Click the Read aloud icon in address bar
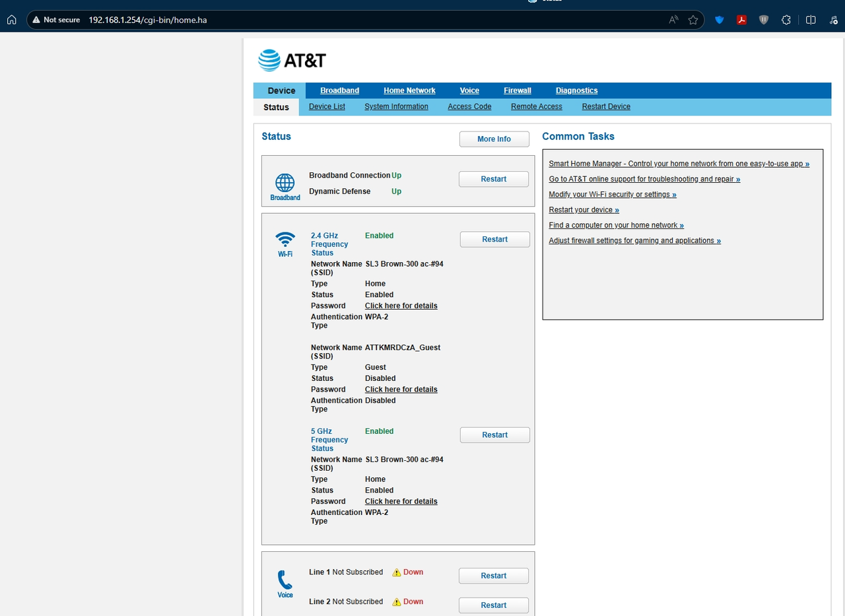 point(673,20)
